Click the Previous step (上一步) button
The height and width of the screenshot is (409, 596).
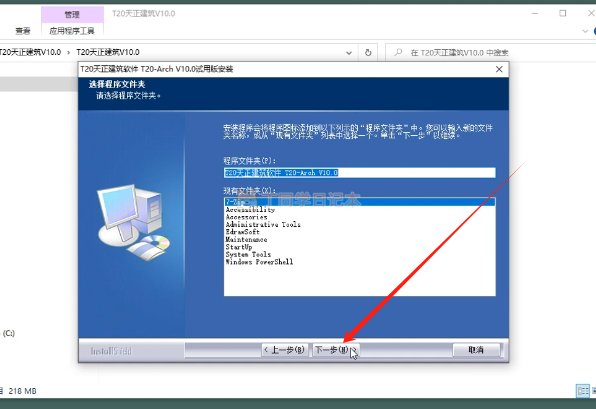tap(285, 350)
